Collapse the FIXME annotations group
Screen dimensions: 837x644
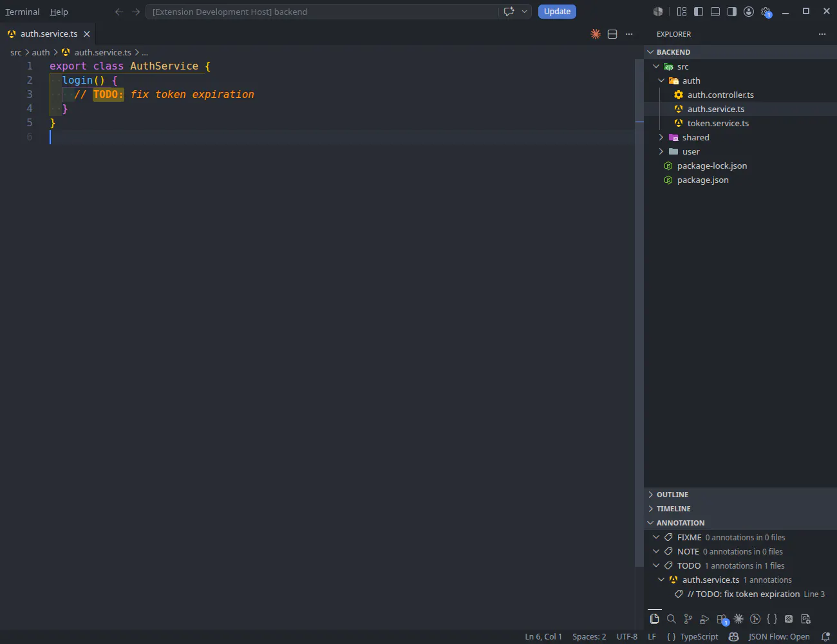(x=656, y=537)
